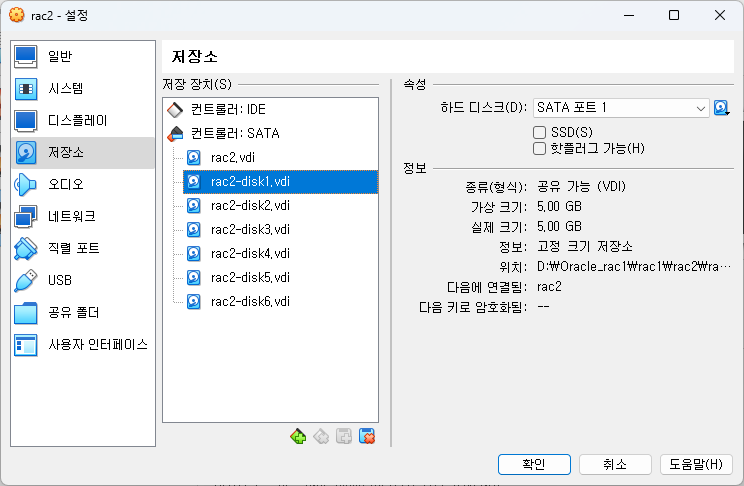Select the 컨트롤러: SATA entry
Screen dimensions: 744x486
[x=270, y=133]
